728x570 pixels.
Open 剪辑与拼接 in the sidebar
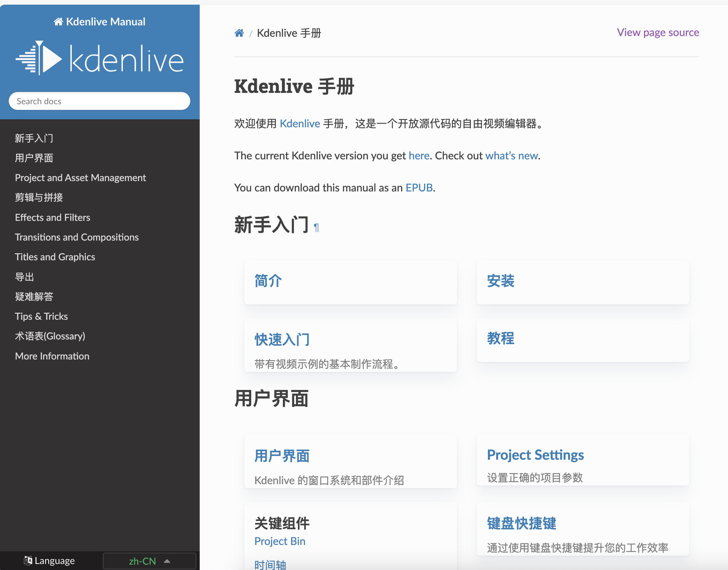(x=39, y=197)
